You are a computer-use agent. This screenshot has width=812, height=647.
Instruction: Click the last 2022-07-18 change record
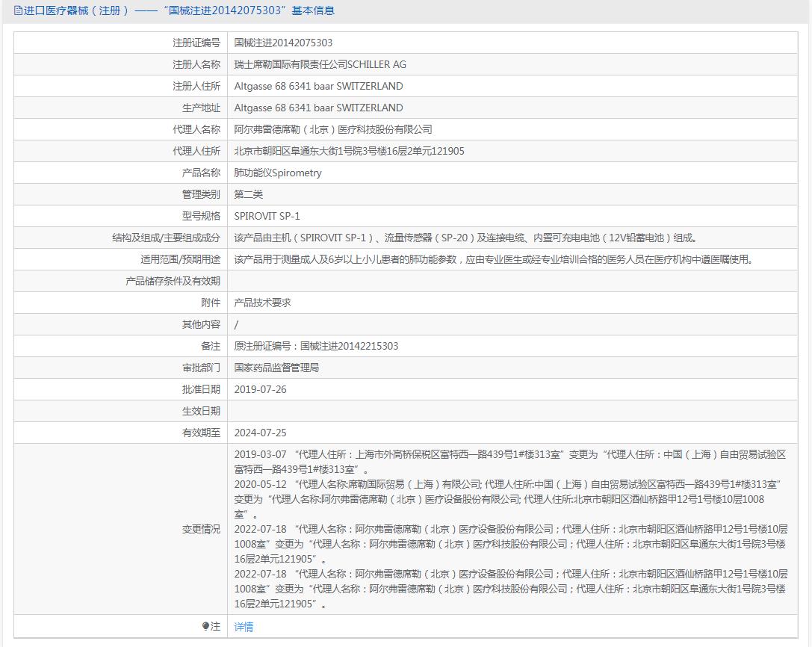click(511, 589)
